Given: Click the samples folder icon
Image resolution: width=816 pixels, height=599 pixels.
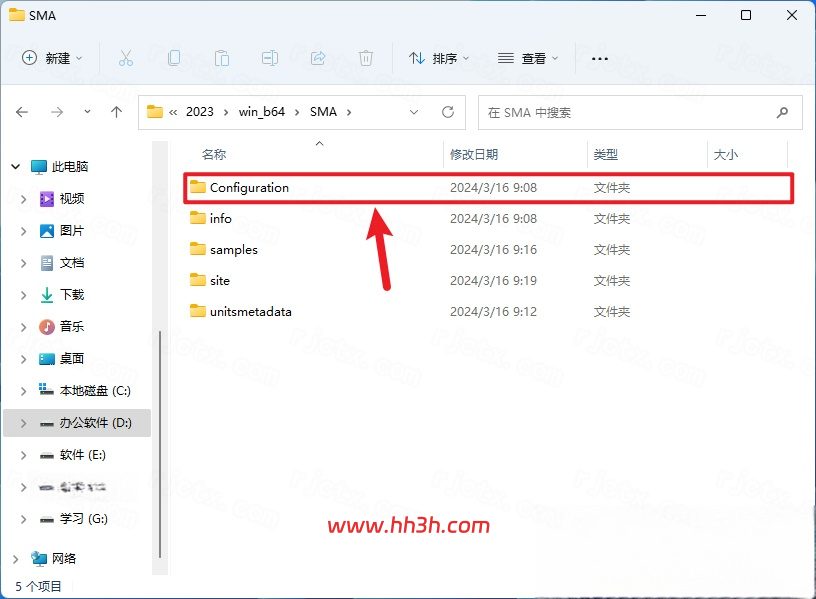Looking at the screenshot, I should point(198,249).
